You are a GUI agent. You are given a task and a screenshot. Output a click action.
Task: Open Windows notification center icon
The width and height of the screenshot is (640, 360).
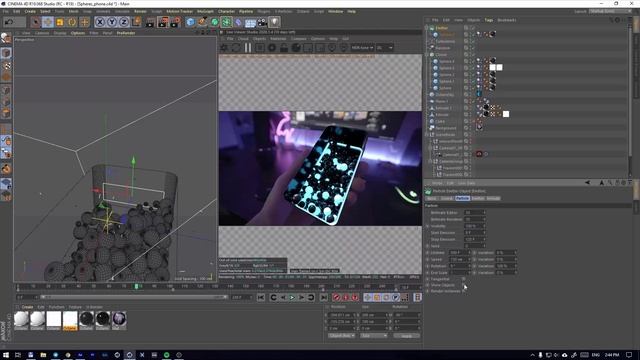pos(629,355)
